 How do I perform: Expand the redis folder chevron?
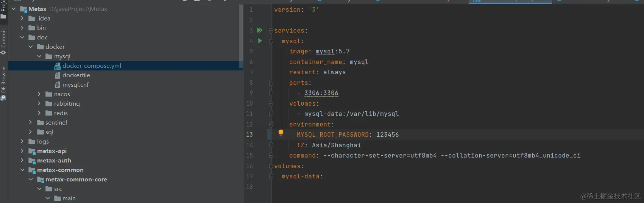(39, 113)
